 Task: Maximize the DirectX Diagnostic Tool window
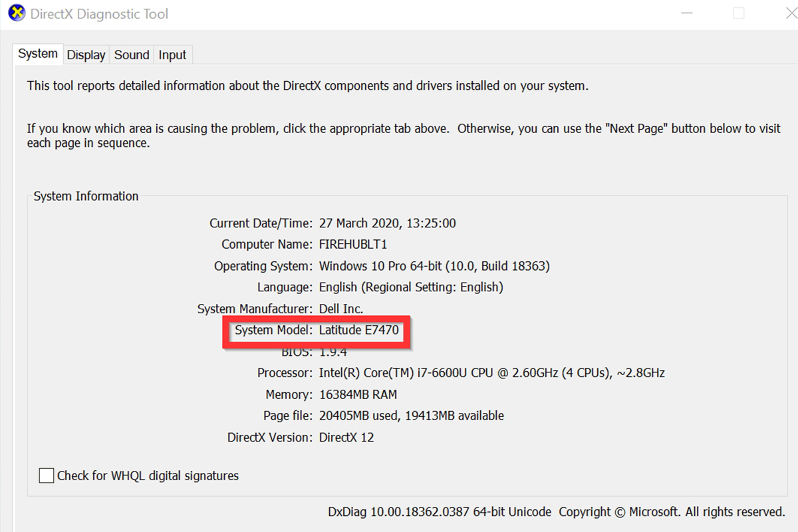point(739,13)
